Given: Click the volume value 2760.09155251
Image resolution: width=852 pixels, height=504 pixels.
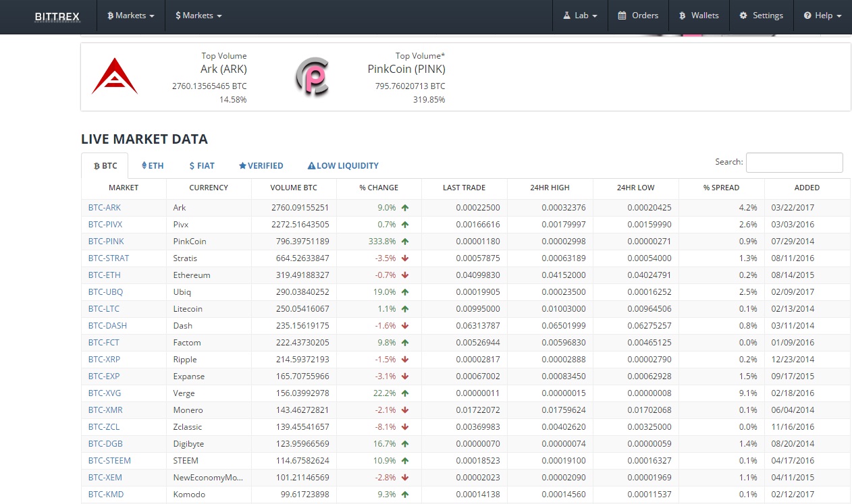Looking at the screenshot, I should [300, 208].
